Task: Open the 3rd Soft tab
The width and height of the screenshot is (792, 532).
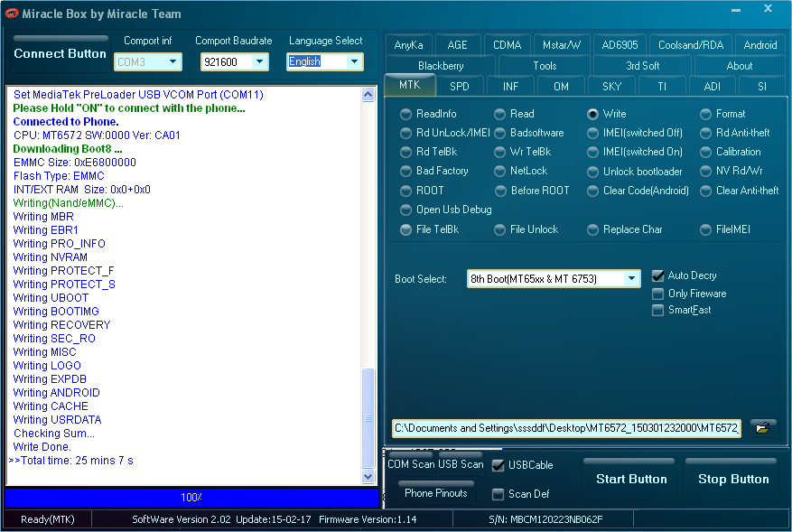Action: (643, 66)
